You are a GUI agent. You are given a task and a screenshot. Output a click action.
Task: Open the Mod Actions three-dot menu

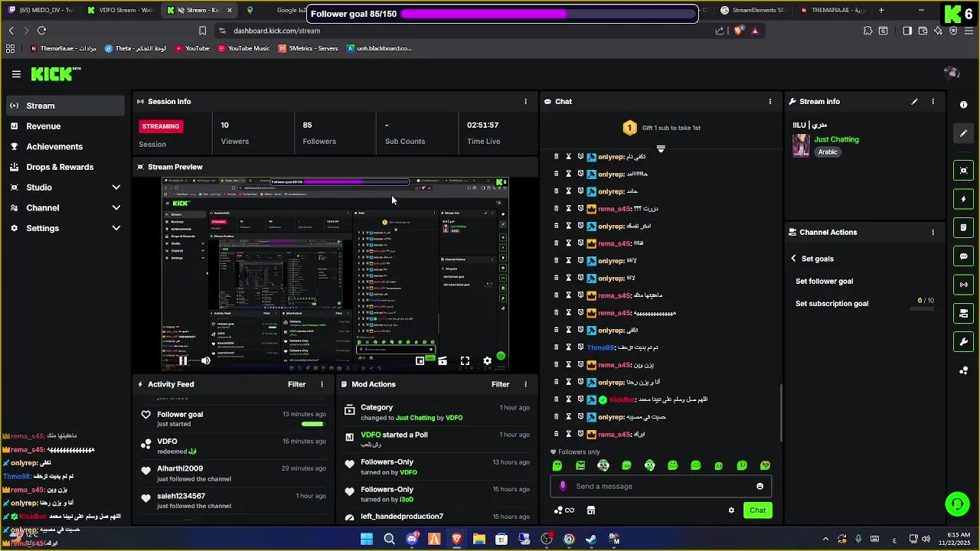(525, 385)
